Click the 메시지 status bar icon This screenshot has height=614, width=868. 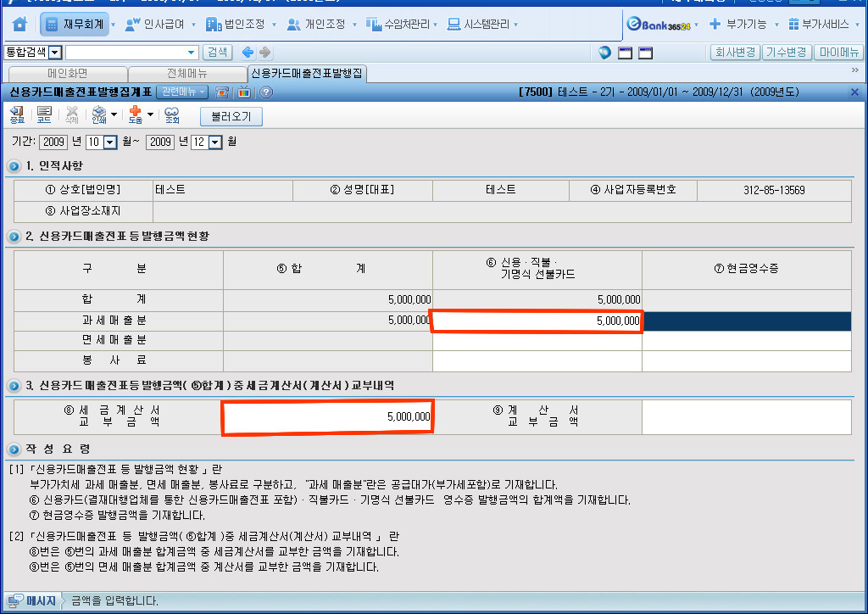pos(15,600)
